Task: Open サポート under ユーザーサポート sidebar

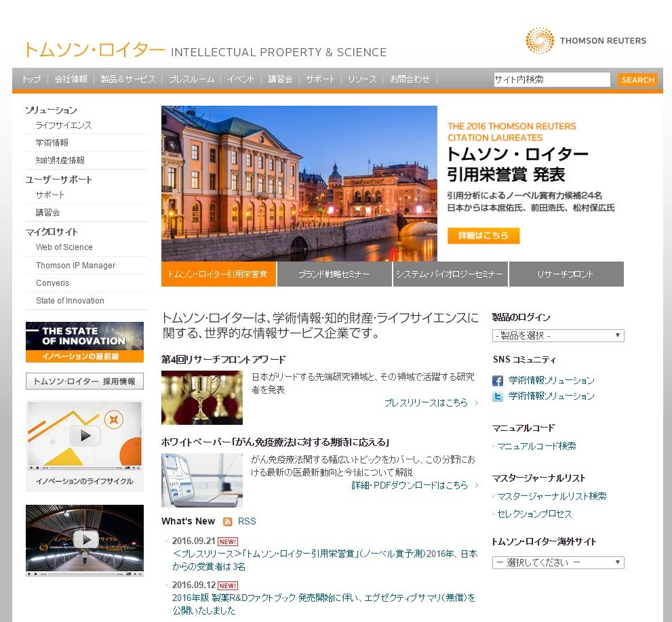Action: tap(50, 195)
